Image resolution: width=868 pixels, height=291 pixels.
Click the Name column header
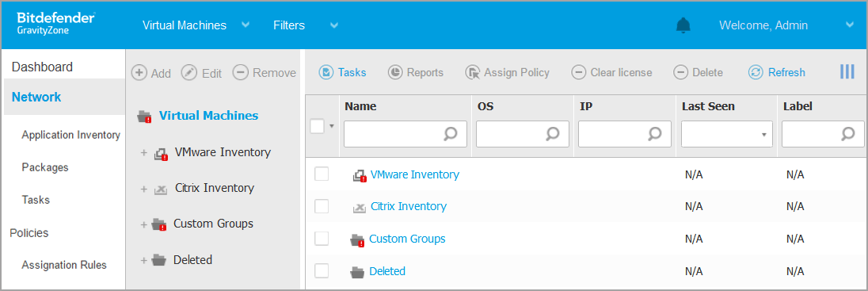pyautogui.click(x=360, y=106)
